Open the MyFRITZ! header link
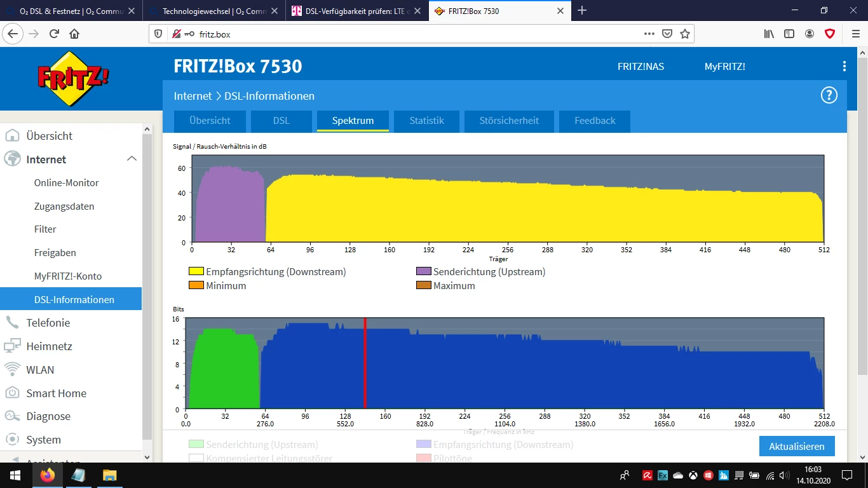868x488 pixels. click(724, 66)
